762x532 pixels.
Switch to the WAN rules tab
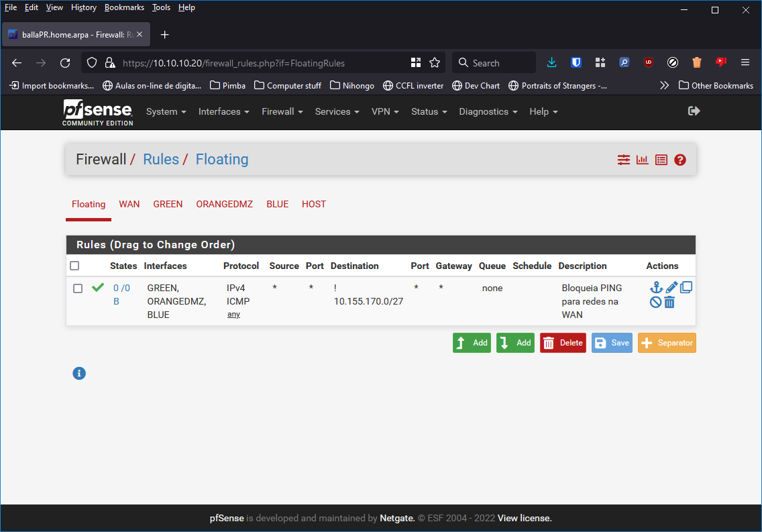click(129, 205)
